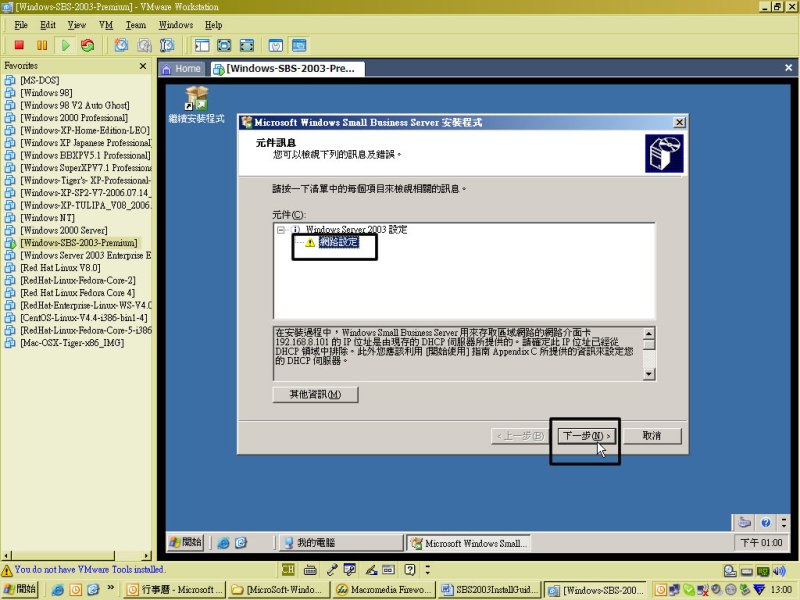
Task: Click the host taskbar 行事曆 - Microsoft button
Action: [175, 590]
